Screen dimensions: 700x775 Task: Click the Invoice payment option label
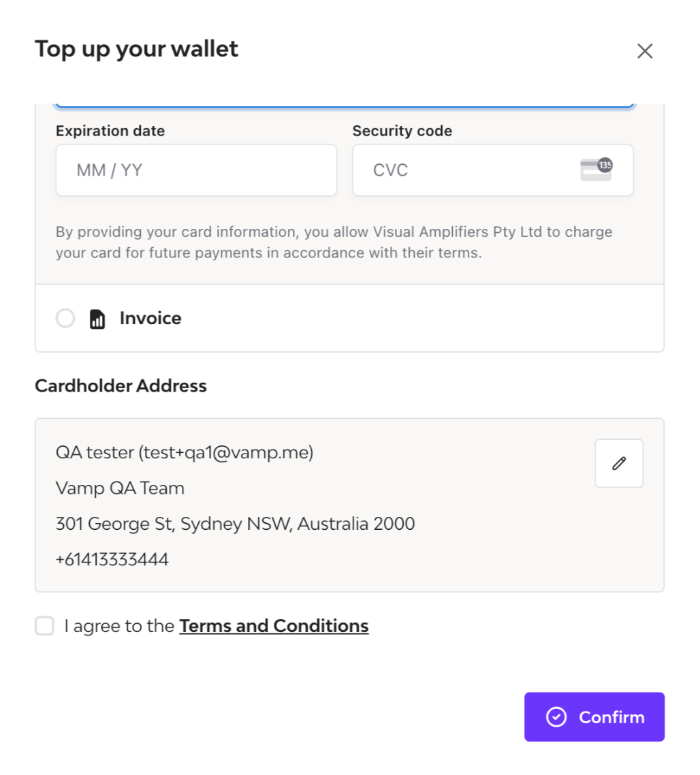tap(150, 318)
